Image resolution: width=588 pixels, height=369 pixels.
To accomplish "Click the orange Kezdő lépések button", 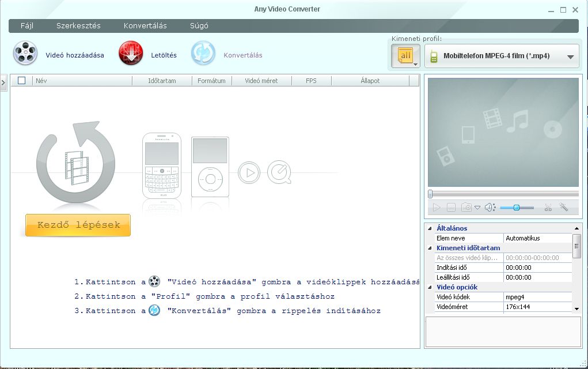I will 78,225.
